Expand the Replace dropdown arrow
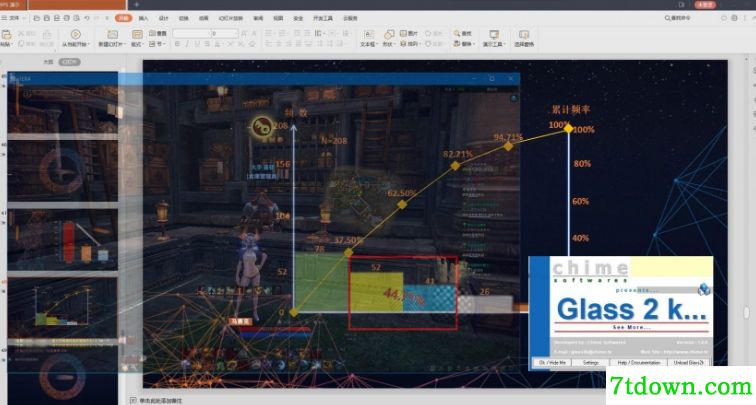Image resolution: width=756 pixels, height=405 pixels. coord(473,44)
